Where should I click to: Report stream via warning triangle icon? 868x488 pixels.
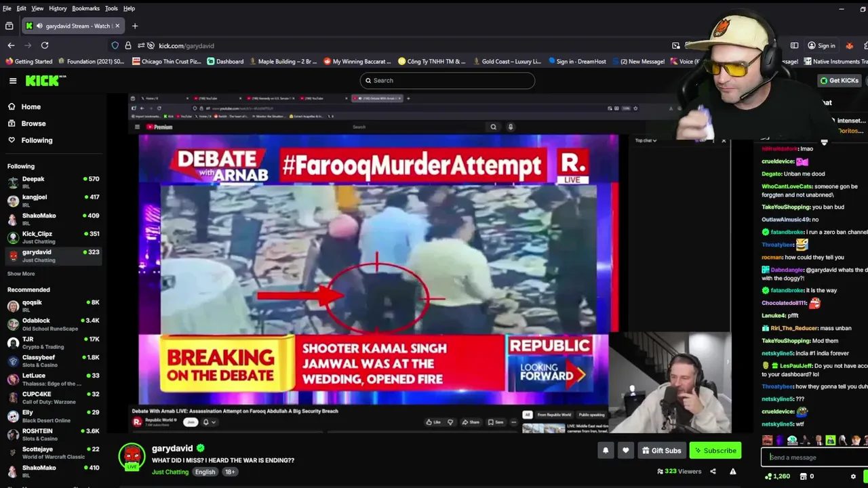pos(732,472)
